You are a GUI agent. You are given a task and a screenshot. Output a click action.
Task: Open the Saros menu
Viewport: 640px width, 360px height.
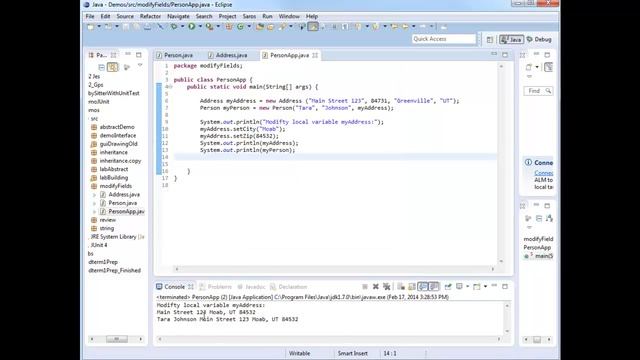[x=249, y=16]
